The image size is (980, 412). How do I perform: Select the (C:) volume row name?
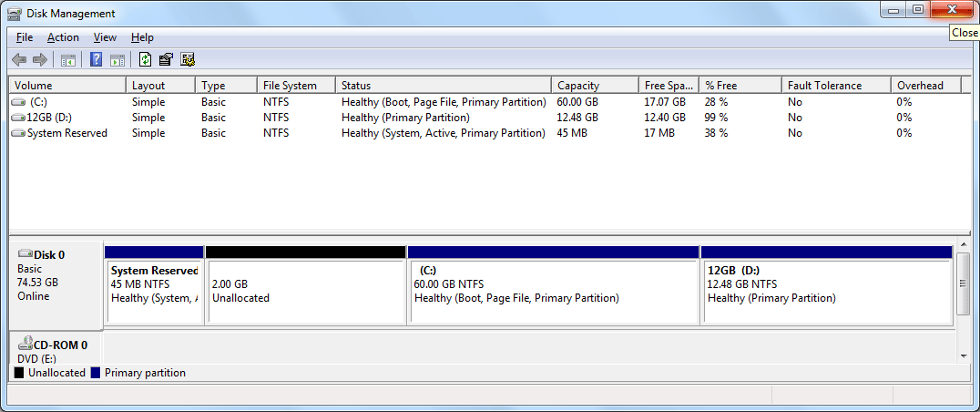click(x=38, y=102)
